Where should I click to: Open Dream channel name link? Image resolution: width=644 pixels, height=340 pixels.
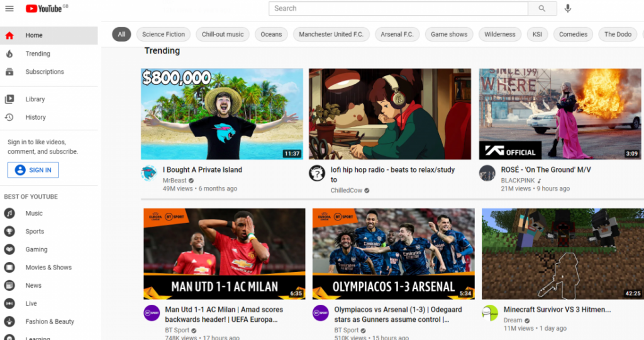[x=513, y=320]
